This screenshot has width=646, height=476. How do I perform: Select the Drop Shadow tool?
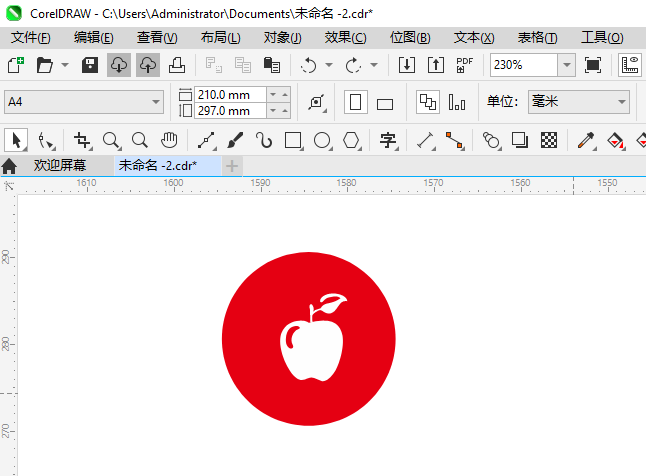(x=520, y=140)
